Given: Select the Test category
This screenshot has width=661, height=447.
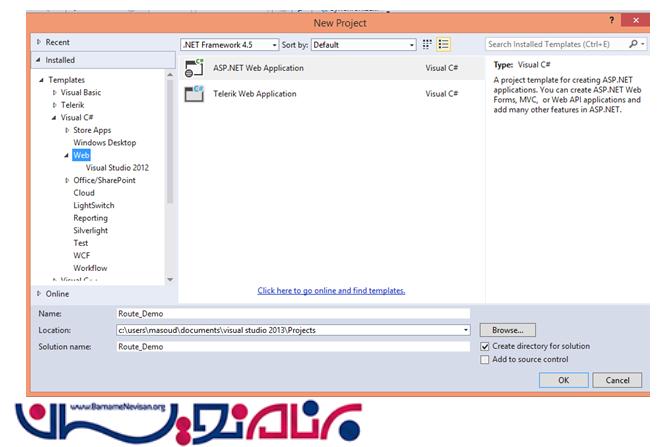Looking at the screenshot, I should [x=81, y=243].
